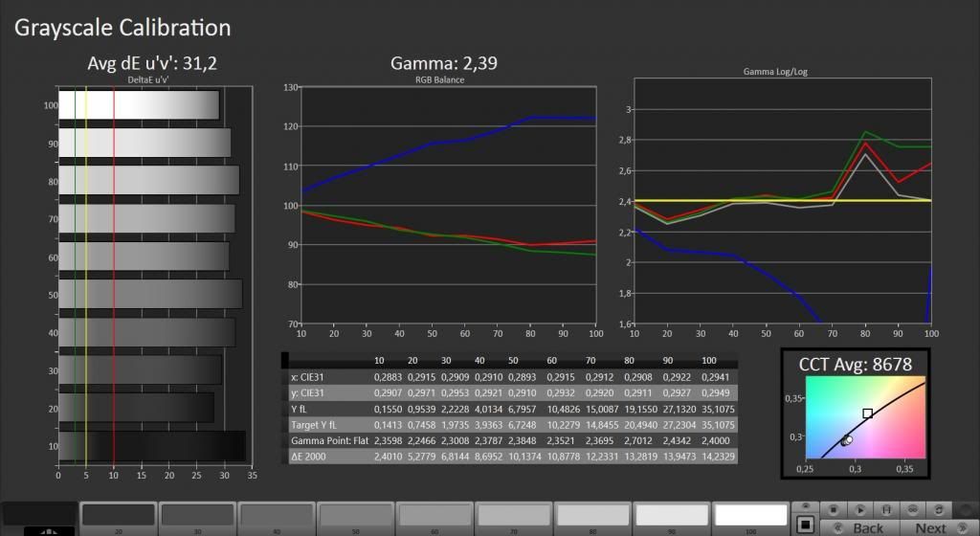
Task: Click the 10 bar in DeltaE chart
Action: coord(152,446)
